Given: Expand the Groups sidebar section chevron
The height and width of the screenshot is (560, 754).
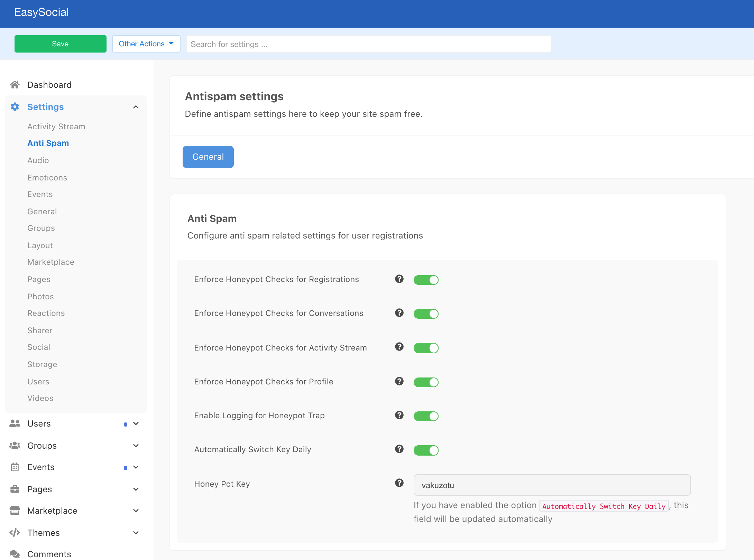Looking at the screenshot, I should [136, 446].
